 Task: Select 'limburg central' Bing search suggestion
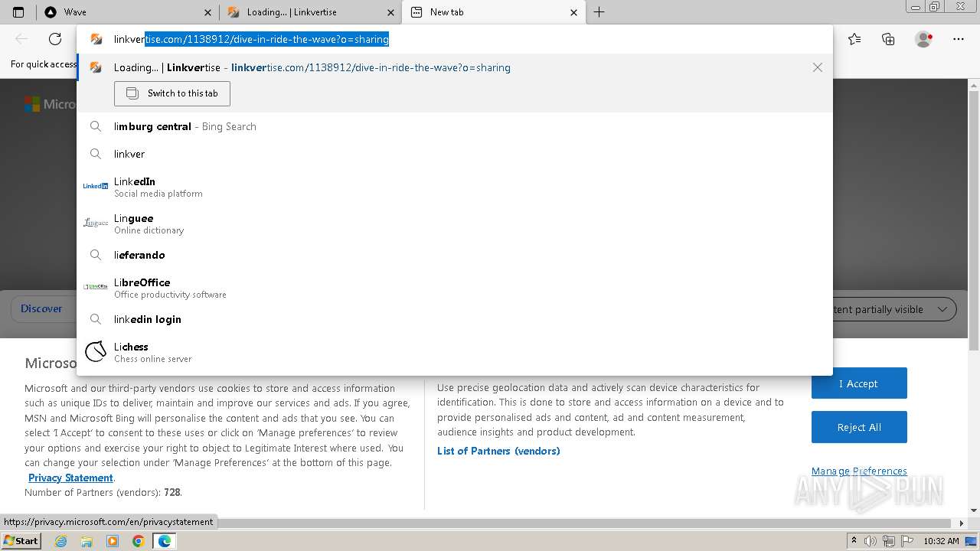click(x=455, y=126)
